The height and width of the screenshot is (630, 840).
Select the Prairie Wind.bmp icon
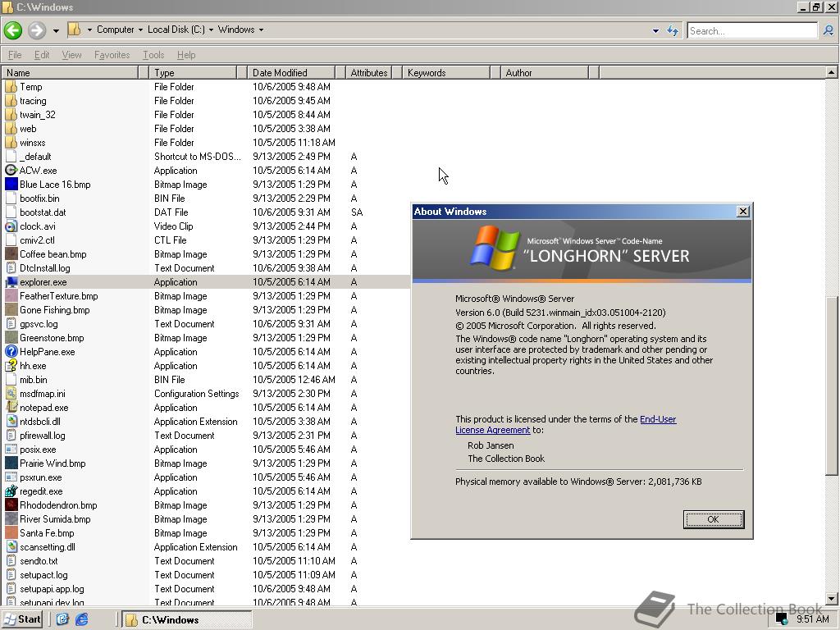click(x=11, y=463)
